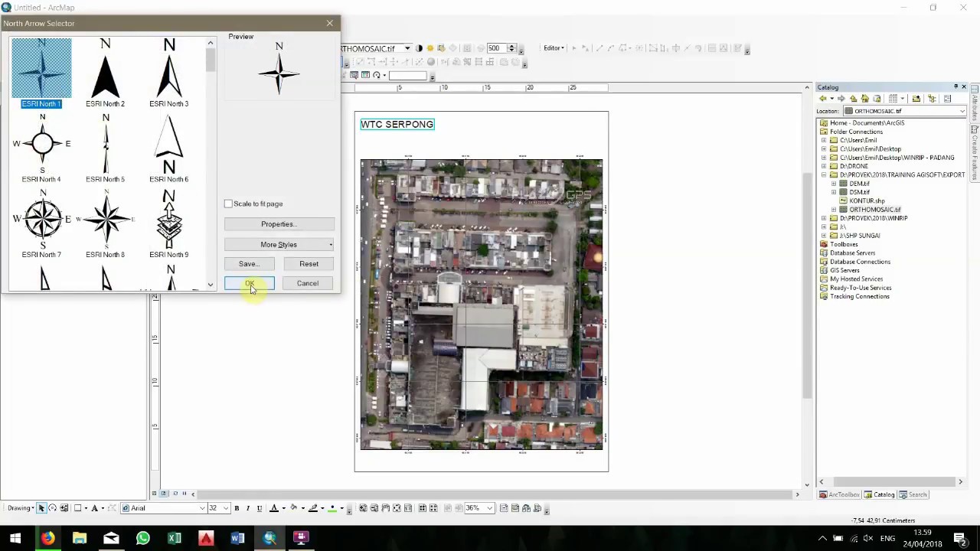Select the ESRI North 2 arrow style
The width and height of the screenshot is (980, 551).
(105, 74)
